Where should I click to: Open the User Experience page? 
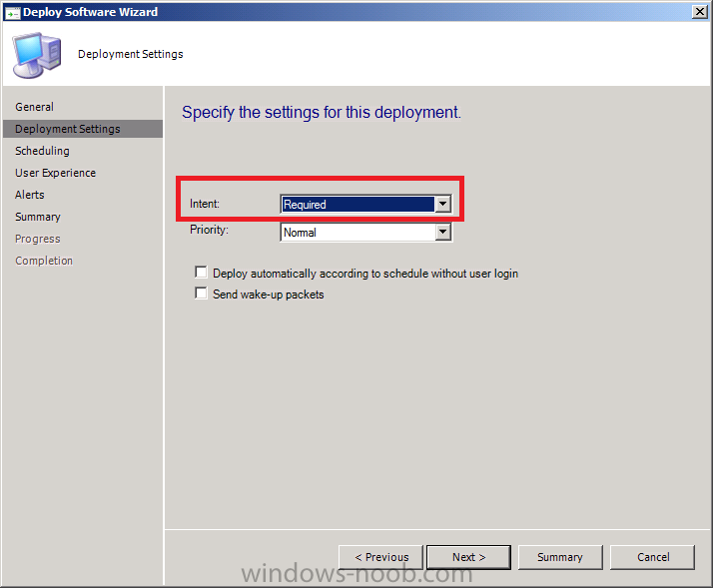click(x=56, y=173)
